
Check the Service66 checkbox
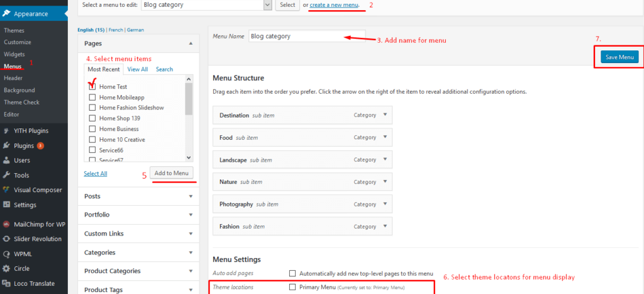tap(92, 150)
